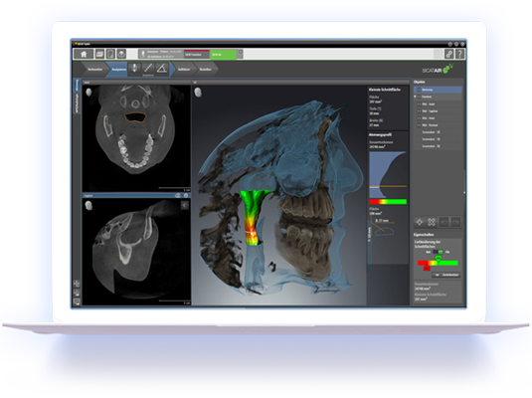Click the focus crosshair object tool
This screenshot has height=398, width=532.
click(x=420, y=222)
